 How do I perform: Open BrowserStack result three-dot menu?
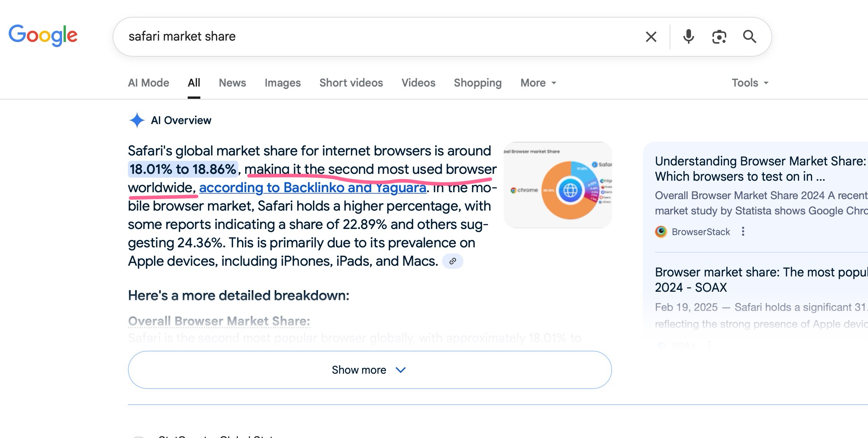pyautogui.click(x=743, y=232)
